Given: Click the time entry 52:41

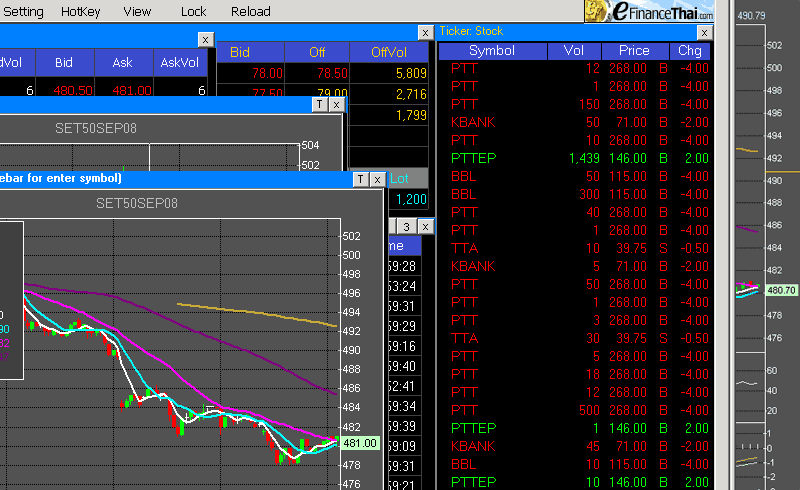Looking at the screenshot, I should [402, 386].
